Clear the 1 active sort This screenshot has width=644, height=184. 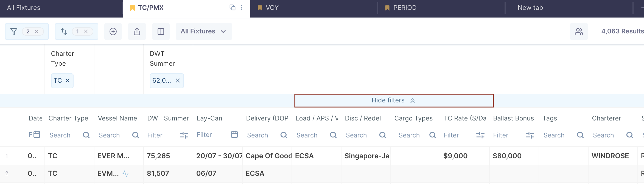[86, 31]
